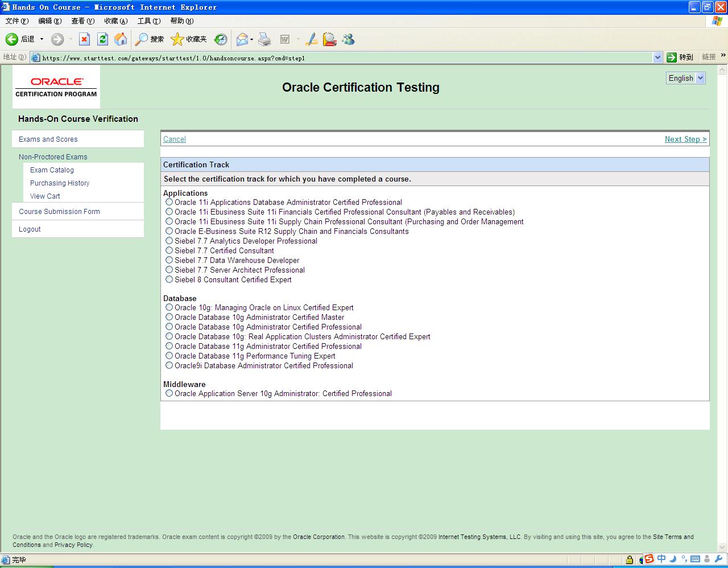The image size is (728, 568).
Task: Click the Sogou S input method icon
Action: tap(649, 559)
